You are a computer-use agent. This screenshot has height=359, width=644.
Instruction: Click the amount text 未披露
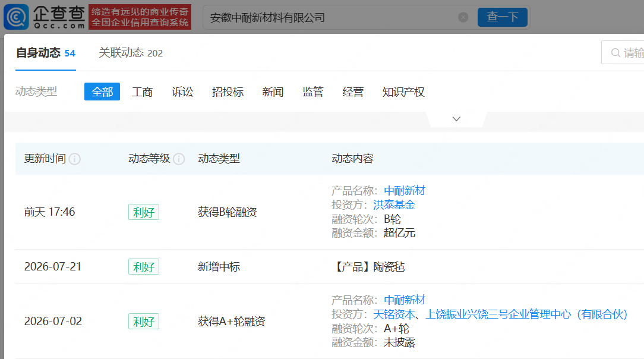(x=399, y=342)
